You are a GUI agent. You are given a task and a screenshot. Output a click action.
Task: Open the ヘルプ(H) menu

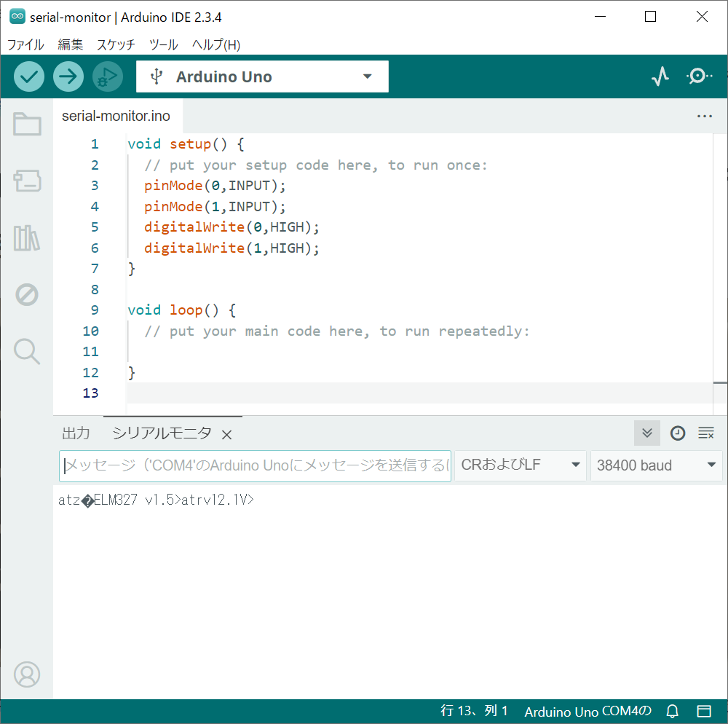click(216, 44)
